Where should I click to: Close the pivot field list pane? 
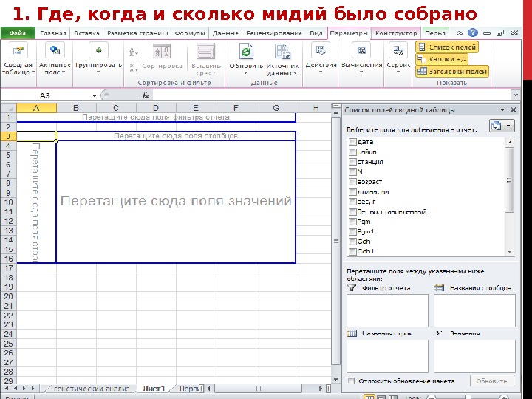(513, 109)
